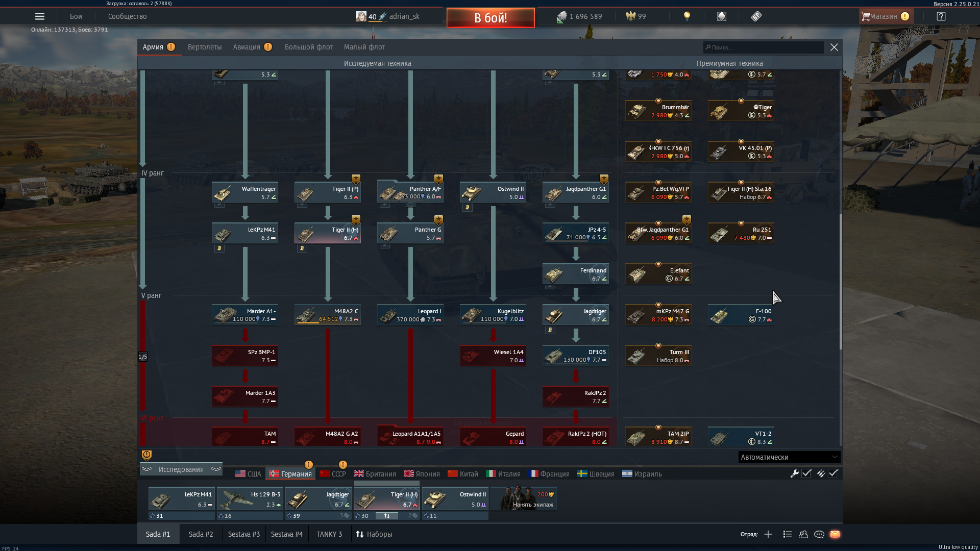
Task: Select the Waffenträger vehicle card
Action: [245, 192]
